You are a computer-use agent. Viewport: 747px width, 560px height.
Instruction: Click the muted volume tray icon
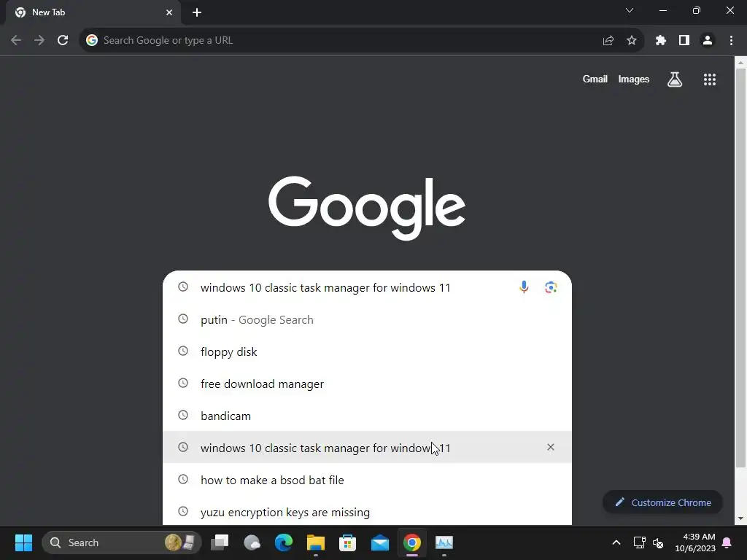658,542
